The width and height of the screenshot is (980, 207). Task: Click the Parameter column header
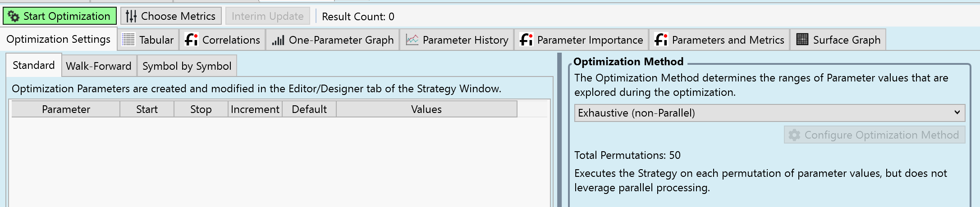[x=66, y=109]
